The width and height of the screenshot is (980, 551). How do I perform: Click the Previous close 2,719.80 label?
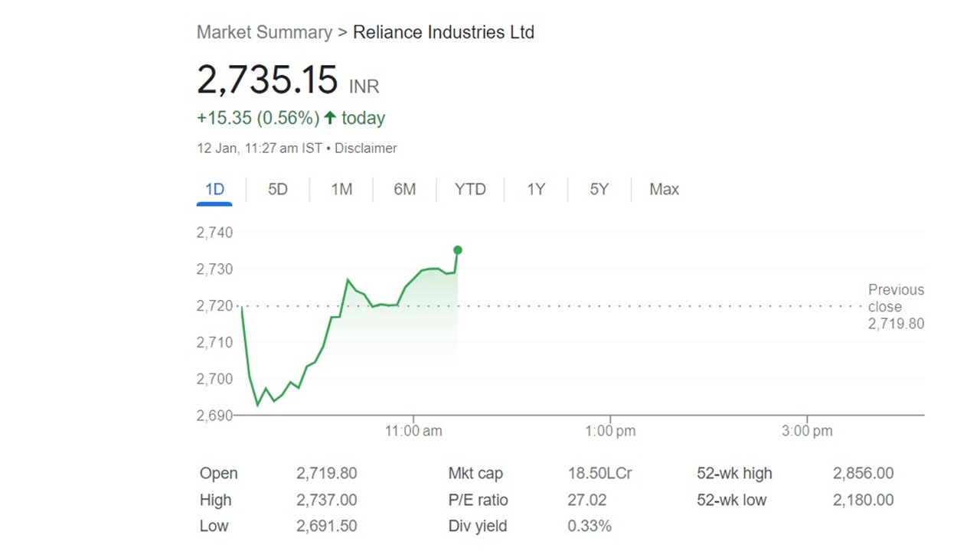tap(896, 306)
